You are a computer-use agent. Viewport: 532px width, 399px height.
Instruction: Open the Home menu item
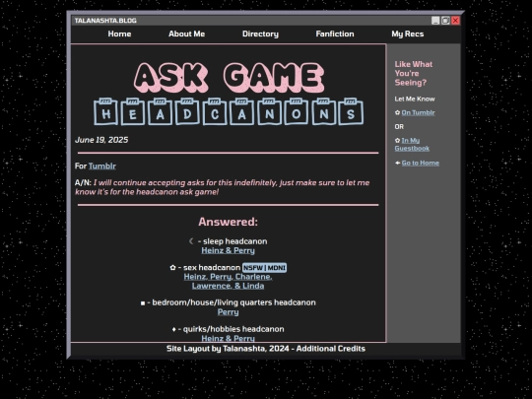click(x=119, y=33)
